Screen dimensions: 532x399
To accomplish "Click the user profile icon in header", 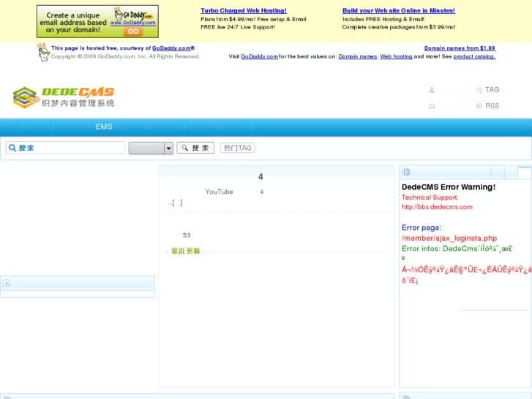I will [432, 90].
